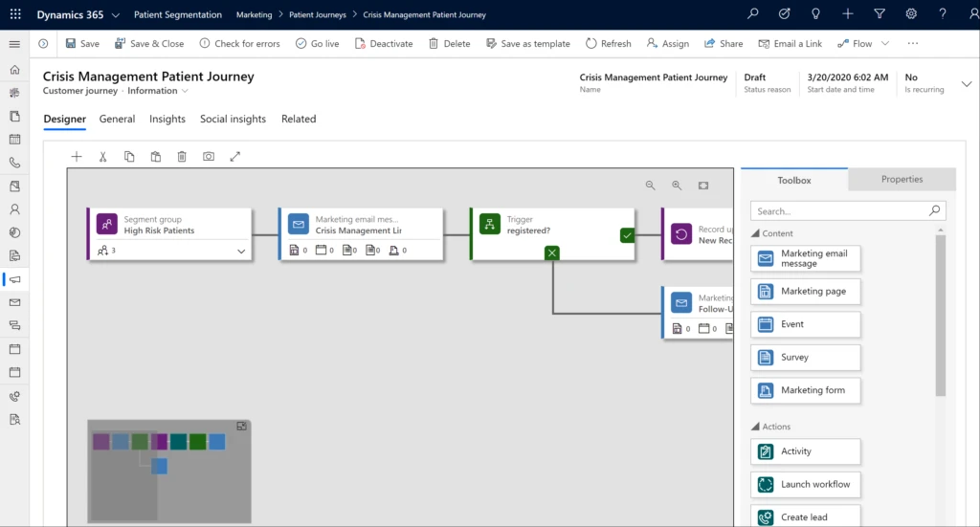
Task: Click the zoom out magnifier on canvas
Action: (x=651, y=186)
